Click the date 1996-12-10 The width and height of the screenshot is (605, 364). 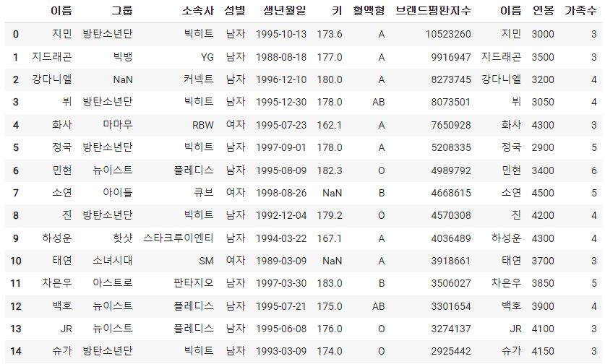click(281, 80)
